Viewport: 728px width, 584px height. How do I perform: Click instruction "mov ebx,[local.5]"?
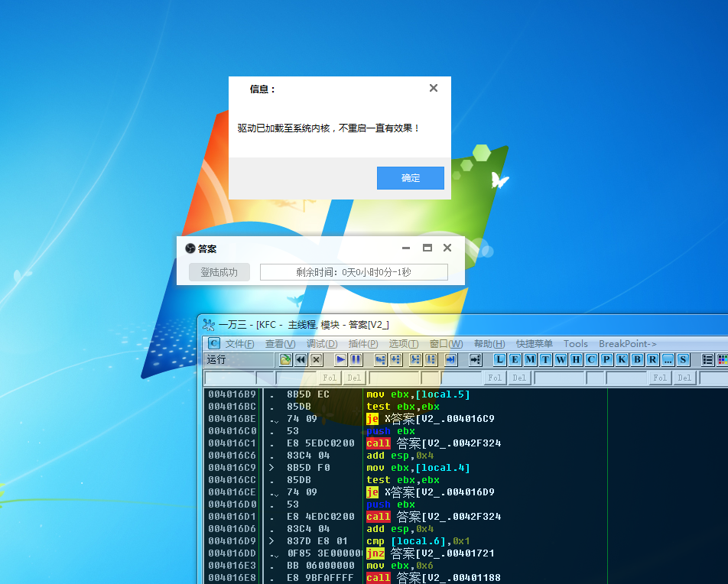(418, 394)
